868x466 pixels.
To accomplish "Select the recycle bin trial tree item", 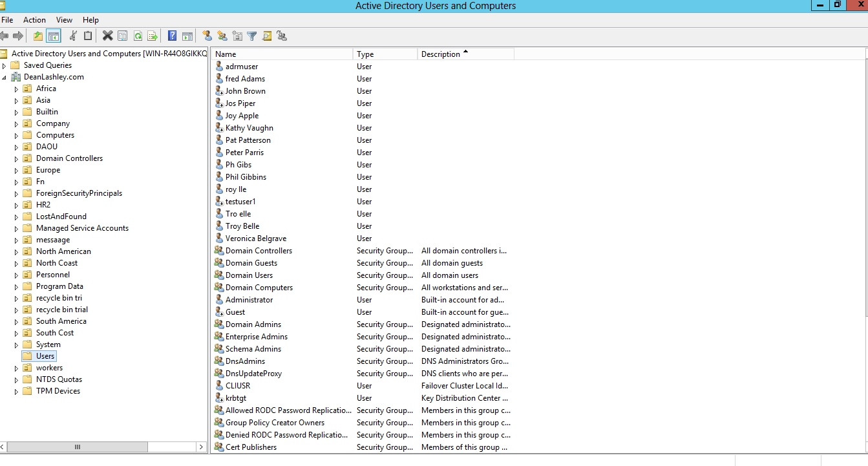I will click(x=62, y=310).
